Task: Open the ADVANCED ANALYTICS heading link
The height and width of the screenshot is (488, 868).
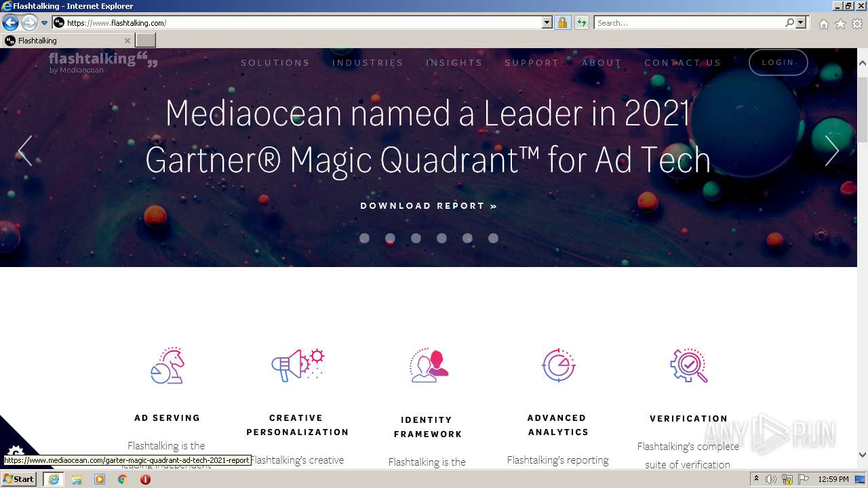Action: click(558, 425)
